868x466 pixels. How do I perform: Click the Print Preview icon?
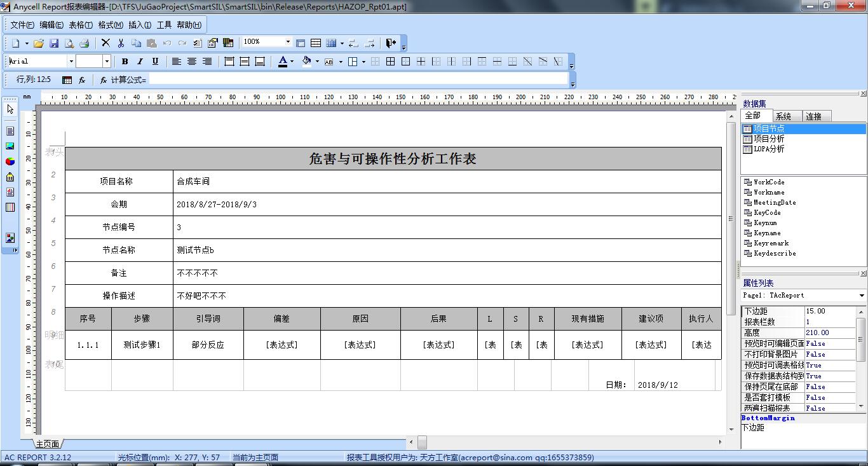[69, 43]
